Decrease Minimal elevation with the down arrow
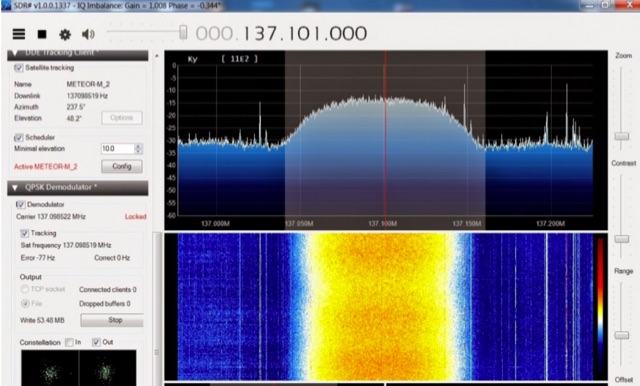The image size is (640, 386). [138, 151]
